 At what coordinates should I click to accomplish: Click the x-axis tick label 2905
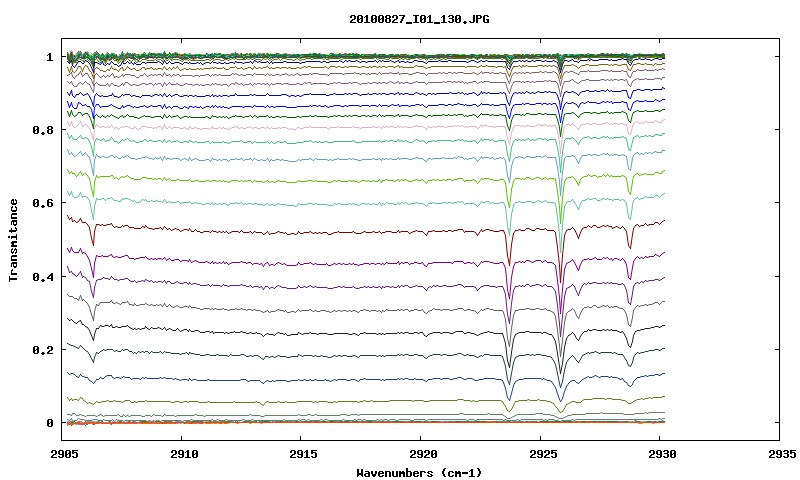point(65,454)
